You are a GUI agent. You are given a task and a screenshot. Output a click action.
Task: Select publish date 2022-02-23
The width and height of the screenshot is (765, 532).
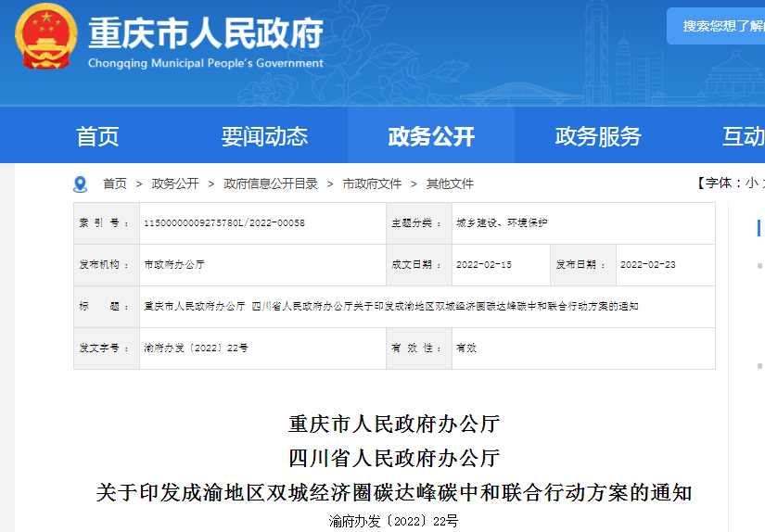(648, 264)
